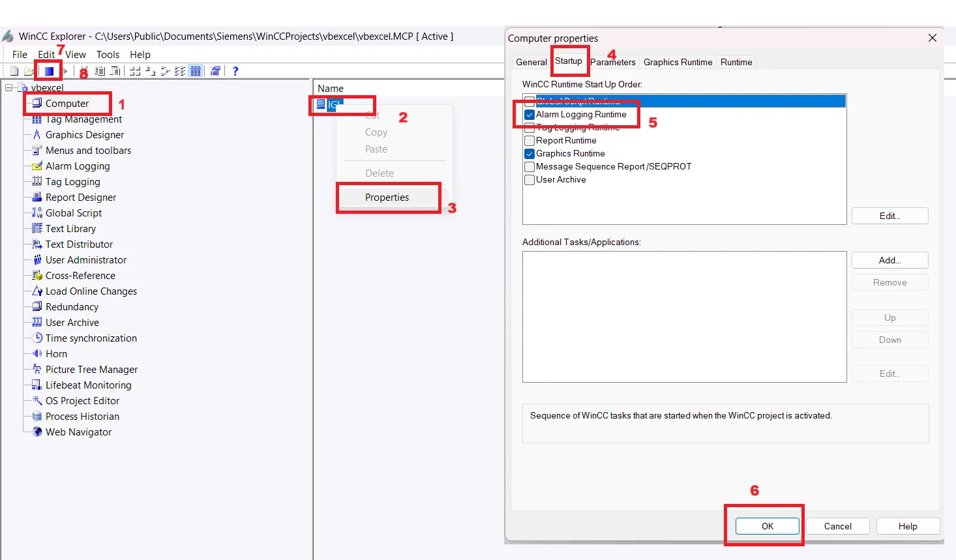
Task: Close the Computer properties dialog
Action: pyautogui.click(x=932, y=38)
